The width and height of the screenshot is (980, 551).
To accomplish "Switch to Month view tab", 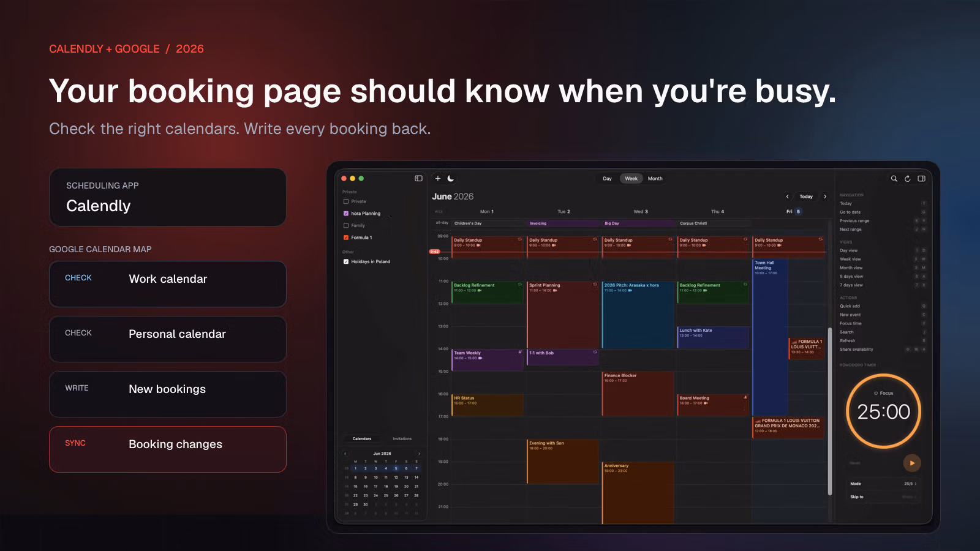I will 655,179.
